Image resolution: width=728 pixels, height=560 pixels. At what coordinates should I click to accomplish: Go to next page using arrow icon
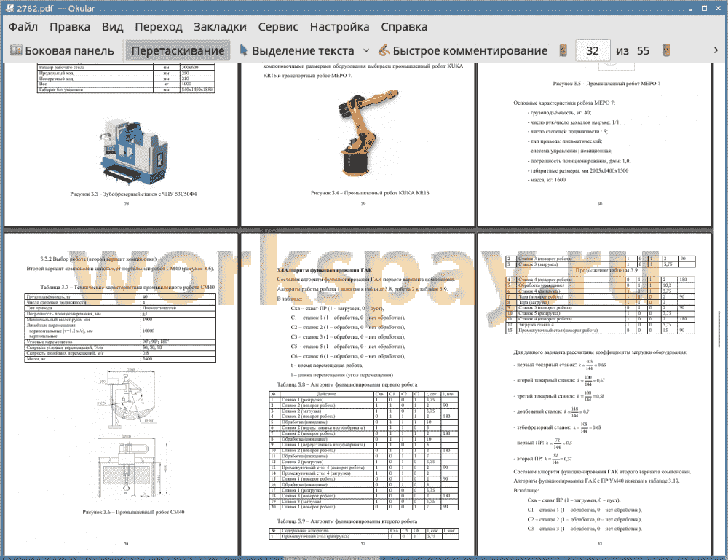(x=667, y=51)
